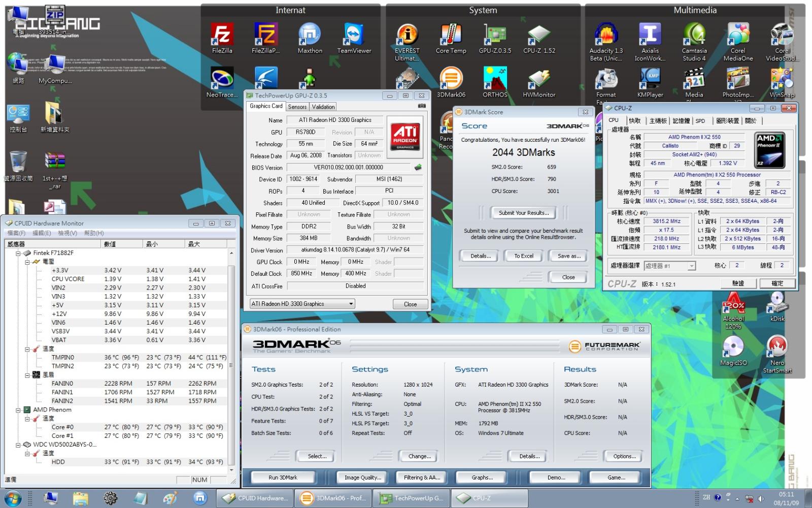The height and width of the screenshot is (508, 812).
Task: Open the FileZilla desktop shortcut
Action: click(222, 39)
